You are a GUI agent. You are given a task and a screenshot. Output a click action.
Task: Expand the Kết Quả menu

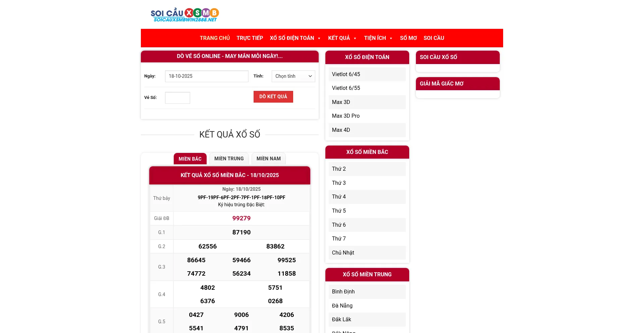pos(342,38)
